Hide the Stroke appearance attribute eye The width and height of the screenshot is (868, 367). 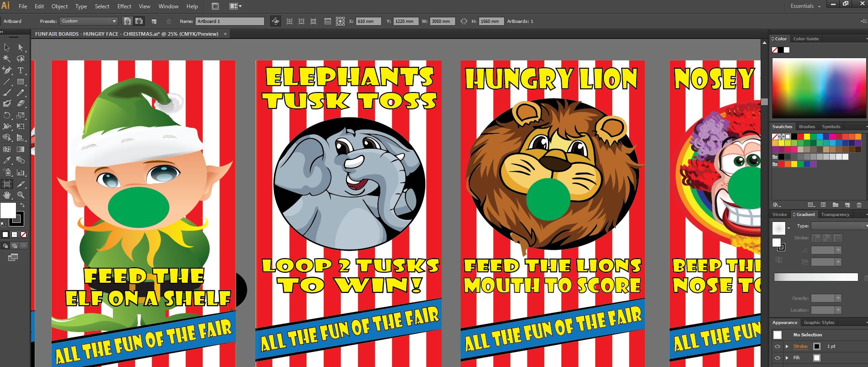pos(777,346)
